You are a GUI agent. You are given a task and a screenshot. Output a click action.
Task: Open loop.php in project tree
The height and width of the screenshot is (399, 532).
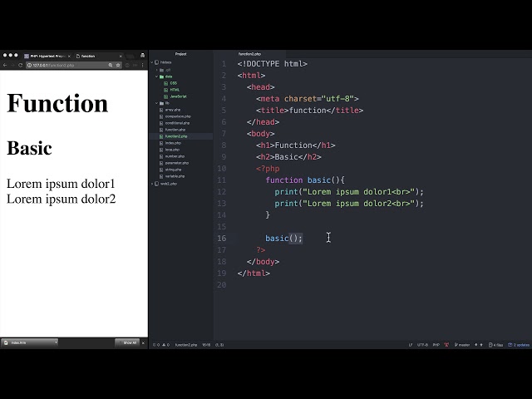tap(172, 150)
